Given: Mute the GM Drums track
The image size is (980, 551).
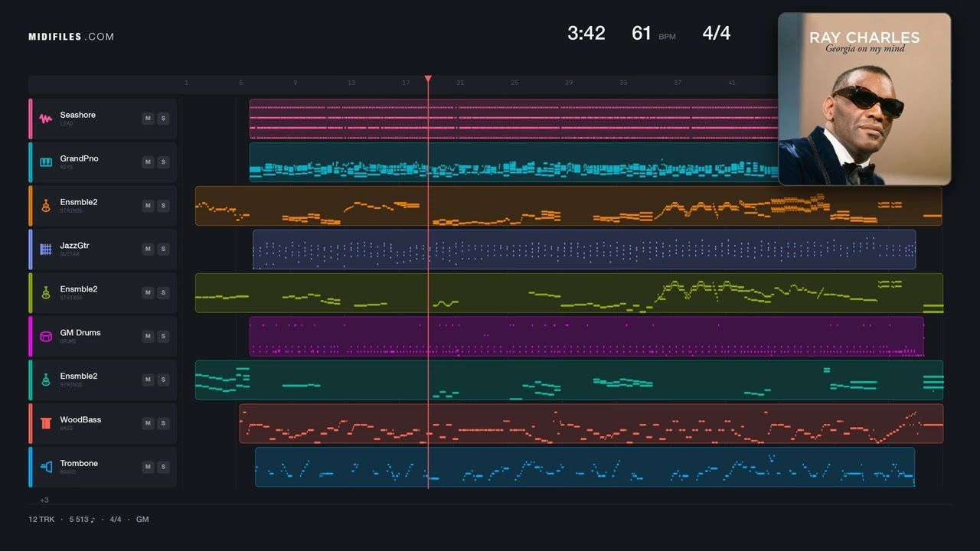Looking at the screenshot, I should 148,337.
